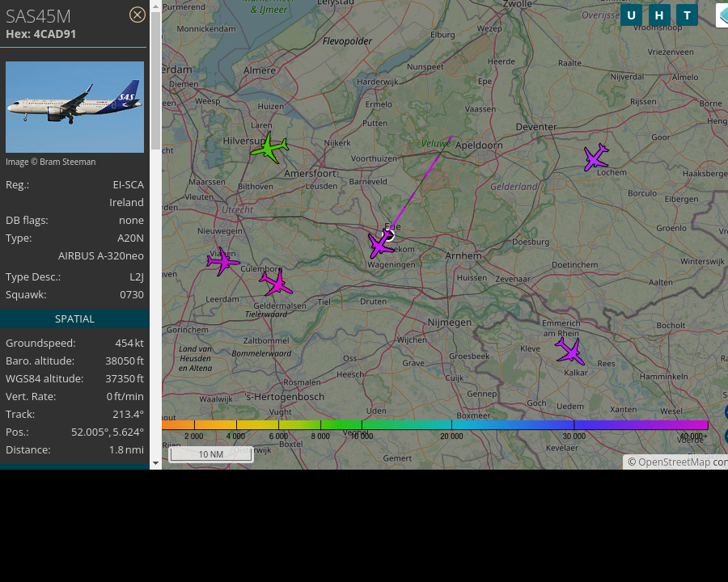728x582 pixels.
Task: Select the green aircraft near Hilversum
Action: pos(269,147)
